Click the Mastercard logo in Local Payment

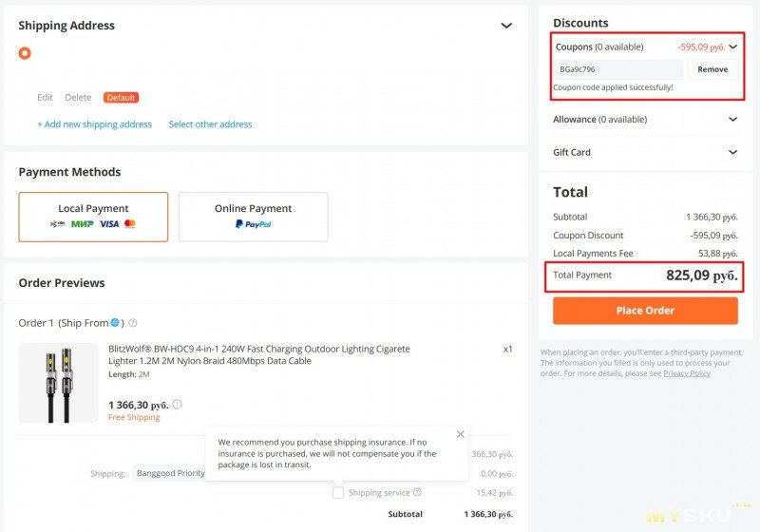[130, 224]
